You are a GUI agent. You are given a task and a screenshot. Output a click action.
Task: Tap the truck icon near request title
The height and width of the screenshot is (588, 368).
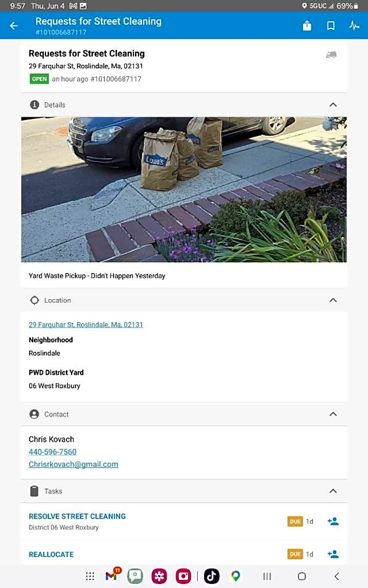click(331, 55)
